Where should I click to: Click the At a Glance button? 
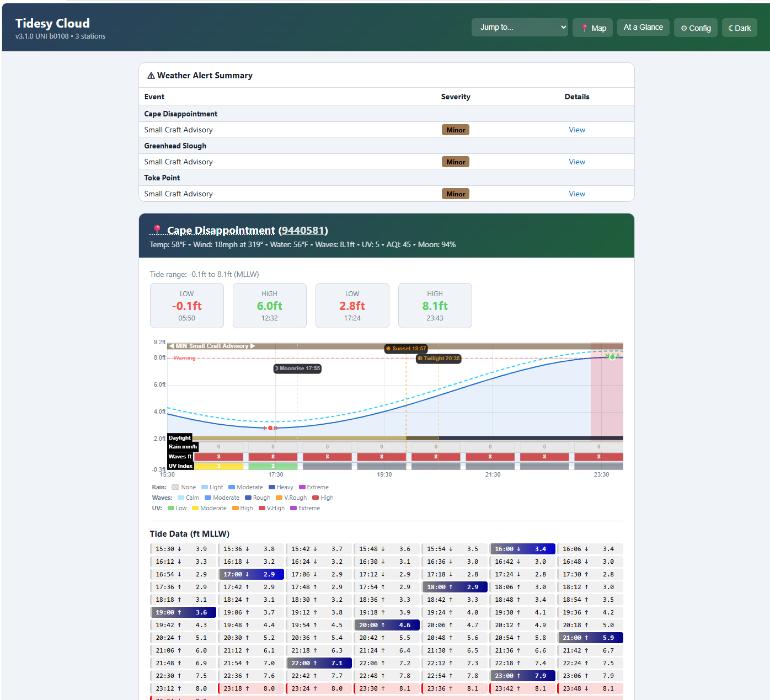point(643,27)
